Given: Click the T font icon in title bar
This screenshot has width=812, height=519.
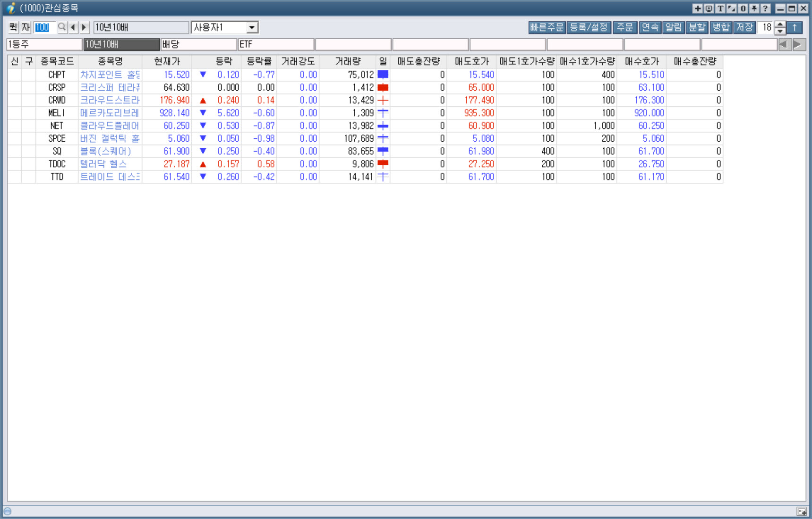Looking at the screenshot, I should coord(720,9).
